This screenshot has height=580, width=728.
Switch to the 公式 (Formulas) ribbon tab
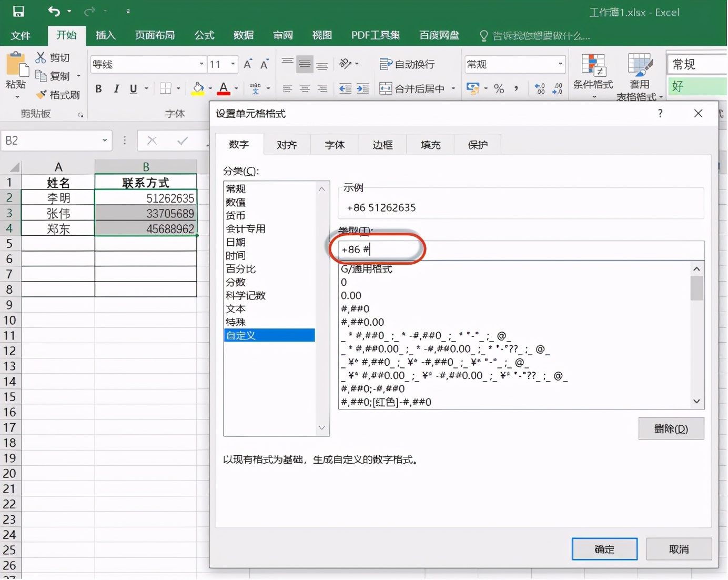204,35
